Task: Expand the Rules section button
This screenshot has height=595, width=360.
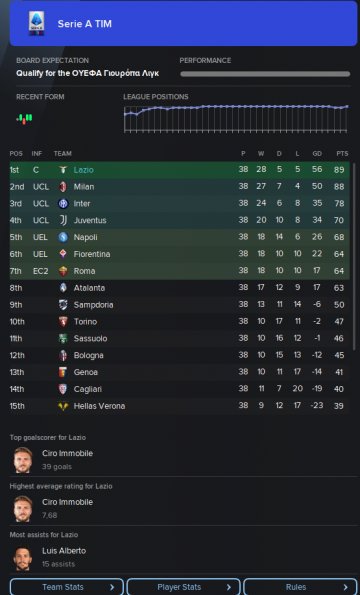Action: coord(300,587)
